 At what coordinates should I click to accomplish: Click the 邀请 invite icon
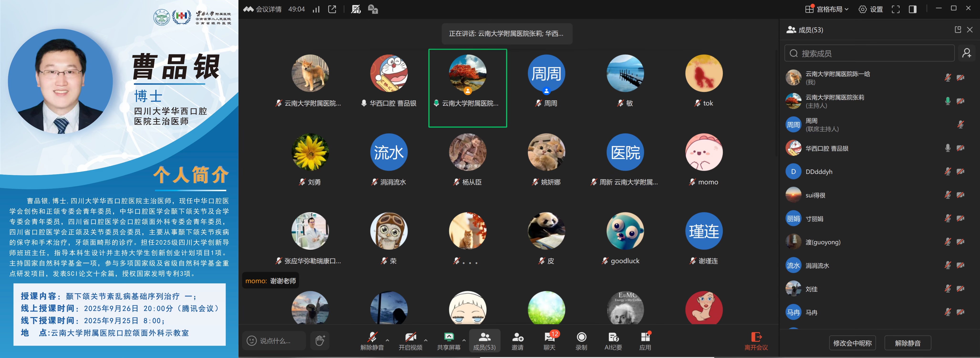pyautogui.click(x=517, y=341)
